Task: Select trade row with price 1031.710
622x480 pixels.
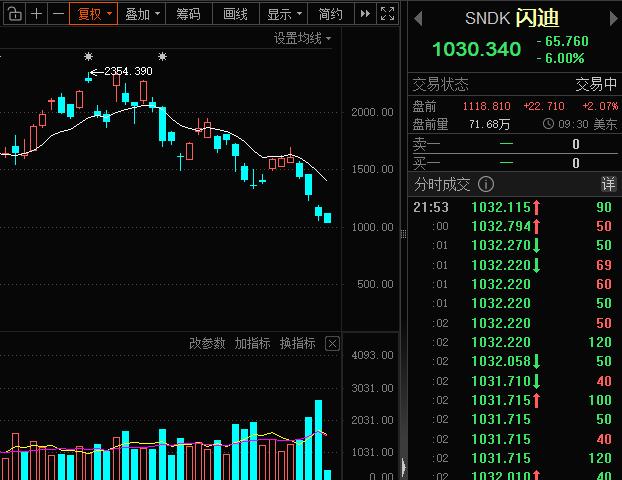Action: click(x=514, y=381)
